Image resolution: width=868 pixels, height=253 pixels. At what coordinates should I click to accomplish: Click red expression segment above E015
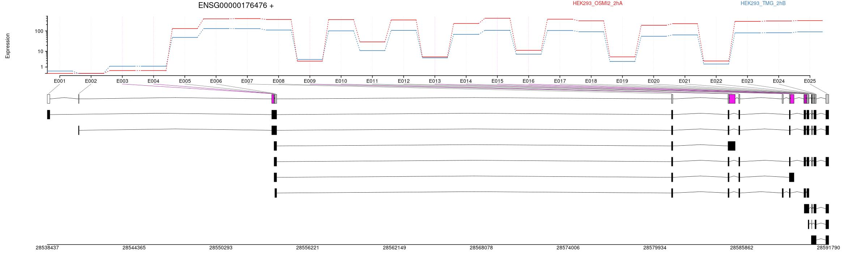tap(497, 18)
